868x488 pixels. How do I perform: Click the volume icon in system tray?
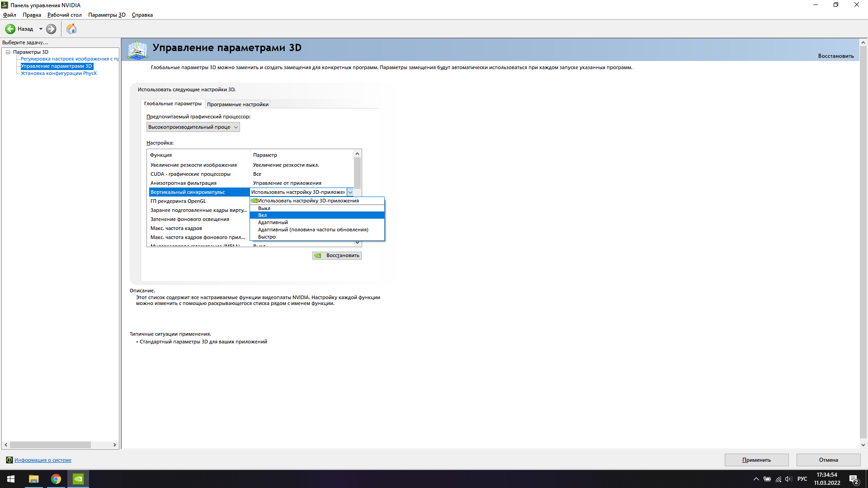coord(788,479)
